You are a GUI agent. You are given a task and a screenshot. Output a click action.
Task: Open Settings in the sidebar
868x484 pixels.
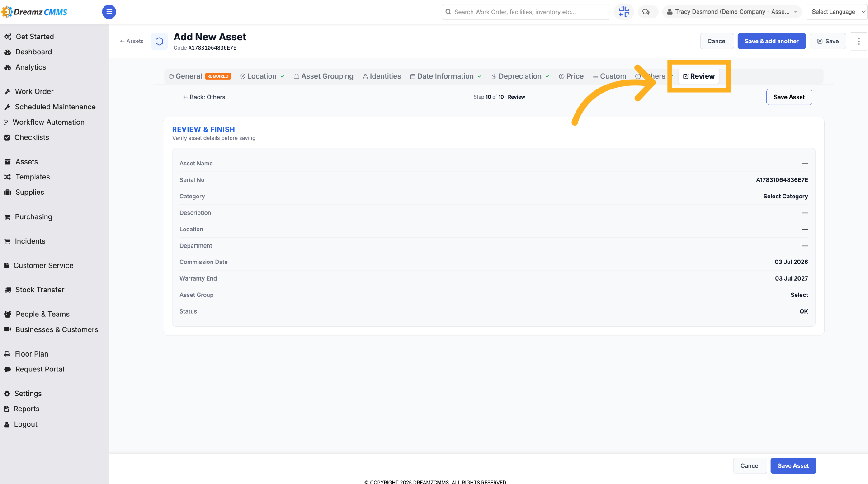tap(23, 394)
